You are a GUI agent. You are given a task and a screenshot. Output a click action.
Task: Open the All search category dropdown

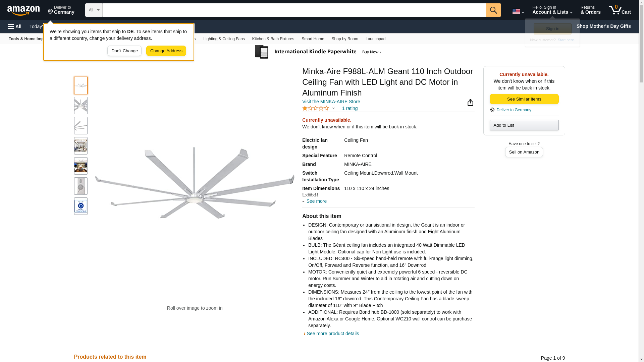94,10
